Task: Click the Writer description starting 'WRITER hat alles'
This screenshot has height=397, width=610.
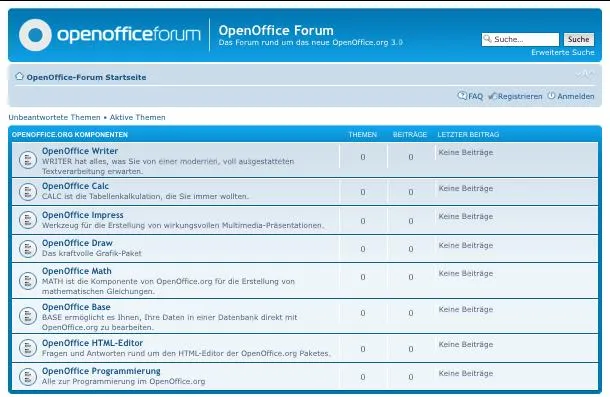Action: tap(168, 166)
